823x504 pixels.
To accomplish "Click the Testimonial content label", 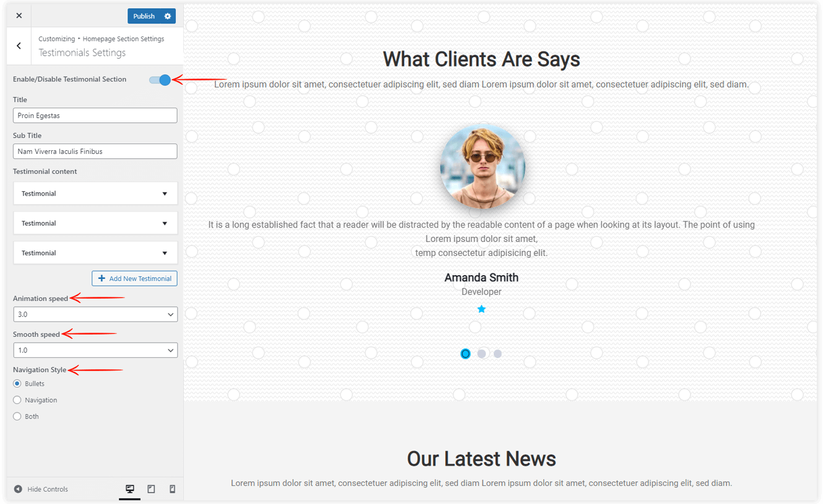I will point(45,171).
